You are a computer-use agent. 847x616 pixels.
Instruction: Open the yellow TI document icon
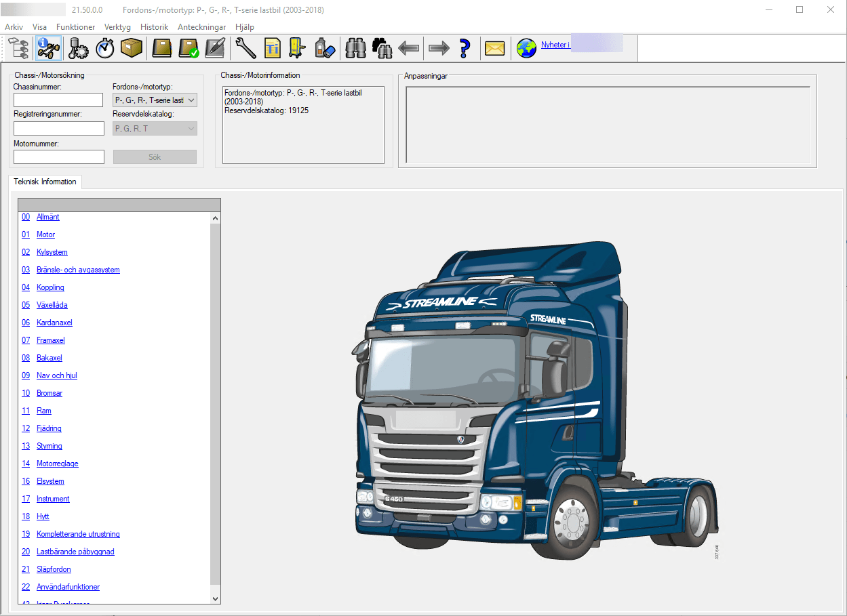[272, 48]
